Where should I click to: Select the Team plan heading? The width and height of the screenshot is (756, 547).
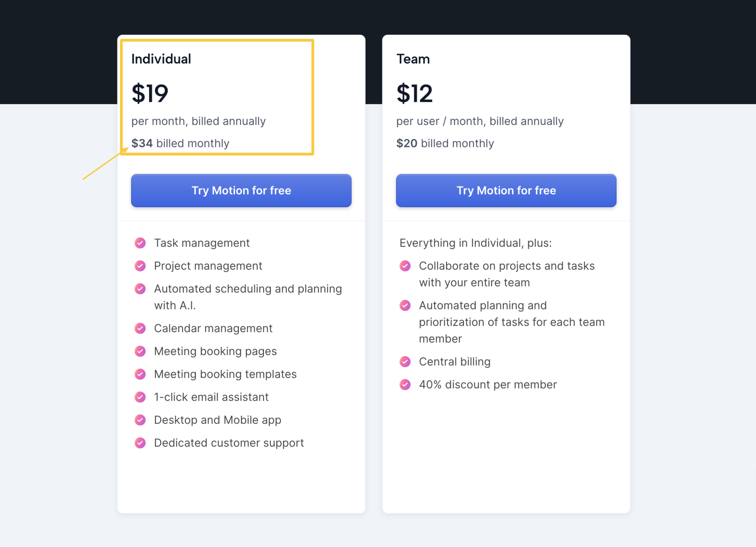[413, 59]
